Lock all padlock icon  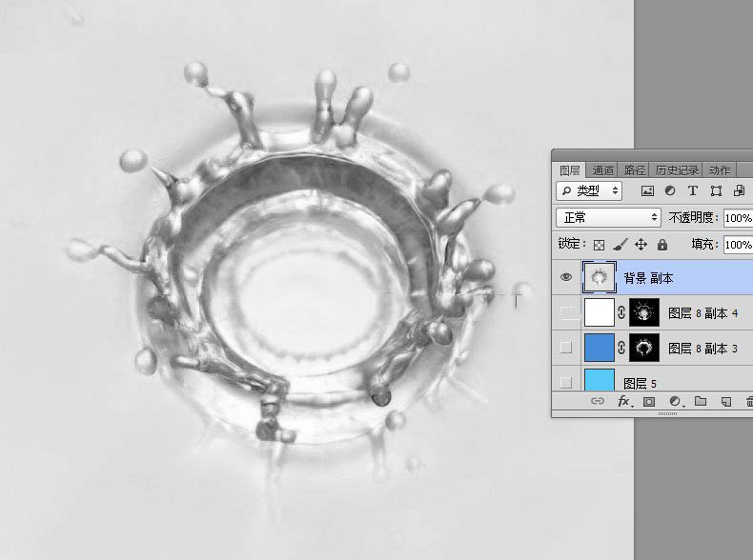(x=662, y=245)
